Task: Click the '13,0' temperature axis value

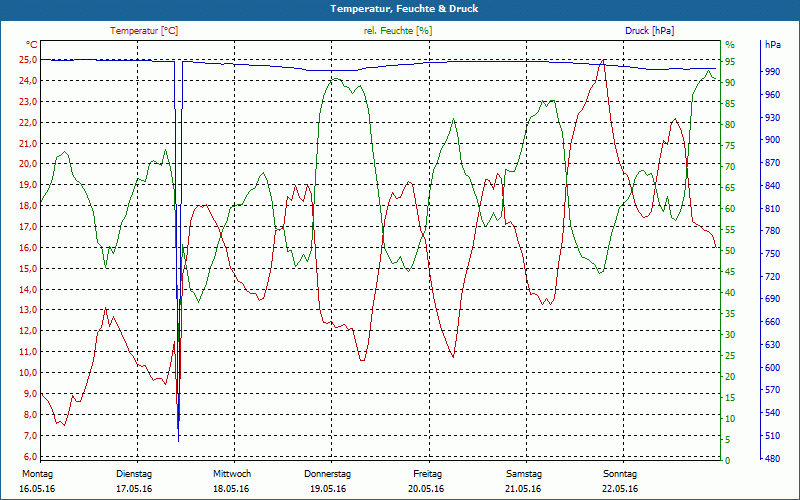Action: point(28,310)
